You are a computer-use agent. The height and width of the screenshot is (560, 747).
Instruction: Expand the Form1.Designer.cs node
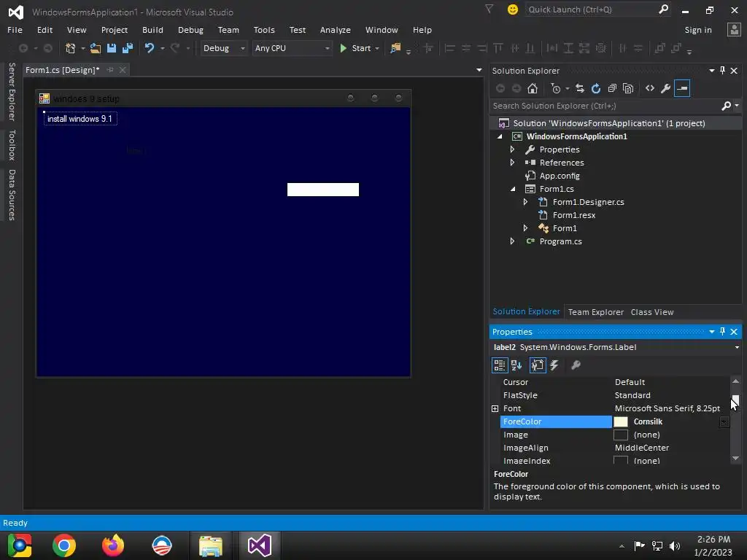click(525, 202)
